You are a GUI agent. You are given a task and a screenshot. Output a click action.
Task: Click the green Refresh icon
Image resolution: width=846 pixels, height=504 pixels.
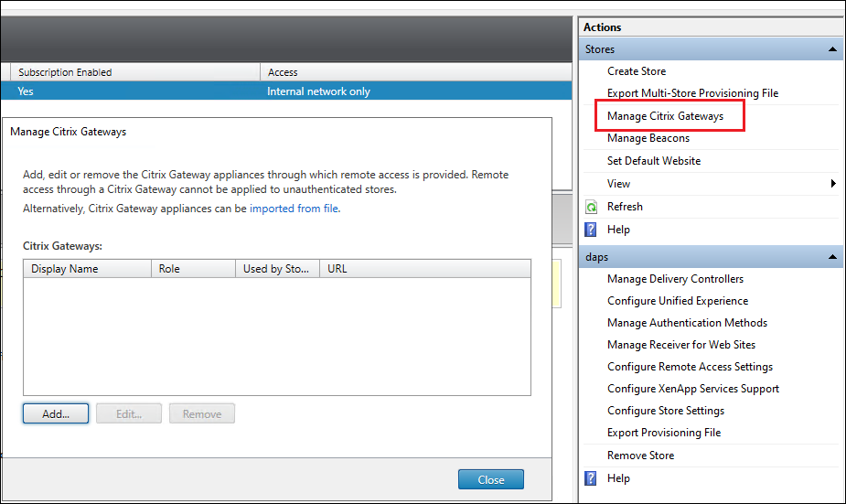click(591, 207)
